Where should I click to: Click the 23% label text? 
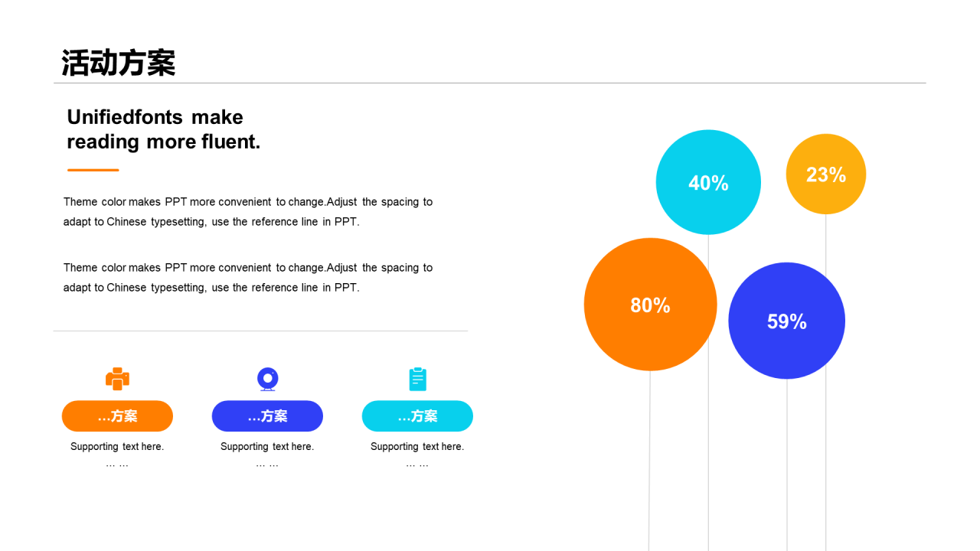click(x=825, y=174)
